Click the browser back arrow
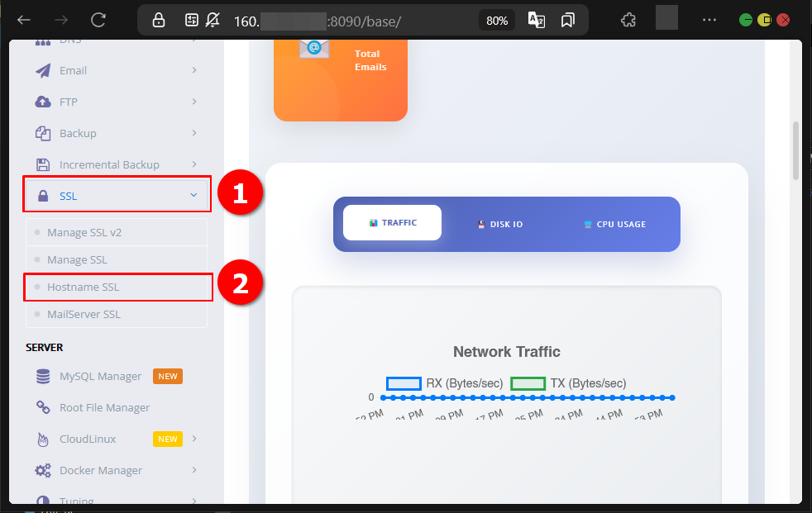Viewport: 812px width, 513px height. [24, 20]
